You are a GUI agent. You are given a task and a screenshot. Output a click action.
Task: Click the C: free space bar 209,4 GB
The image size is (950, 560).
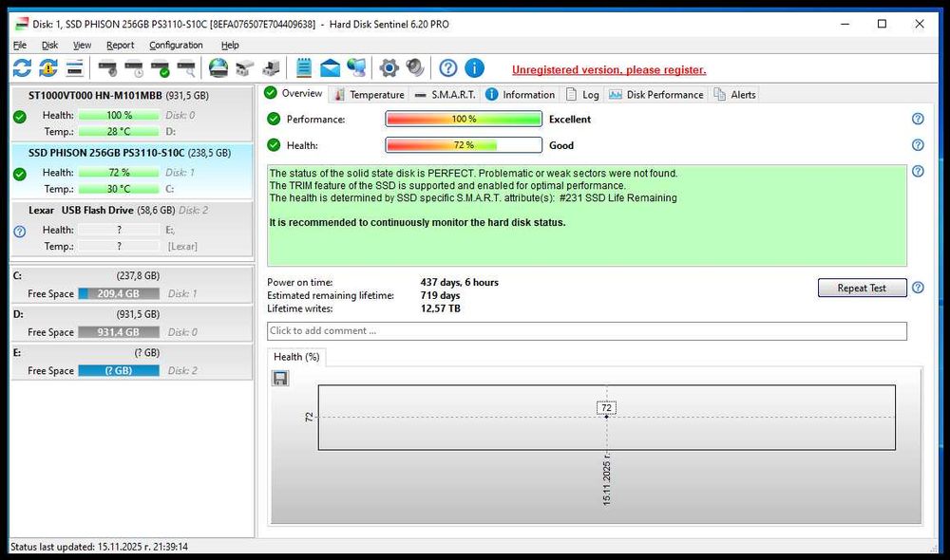pyautogui.click(x=119, y=293)
